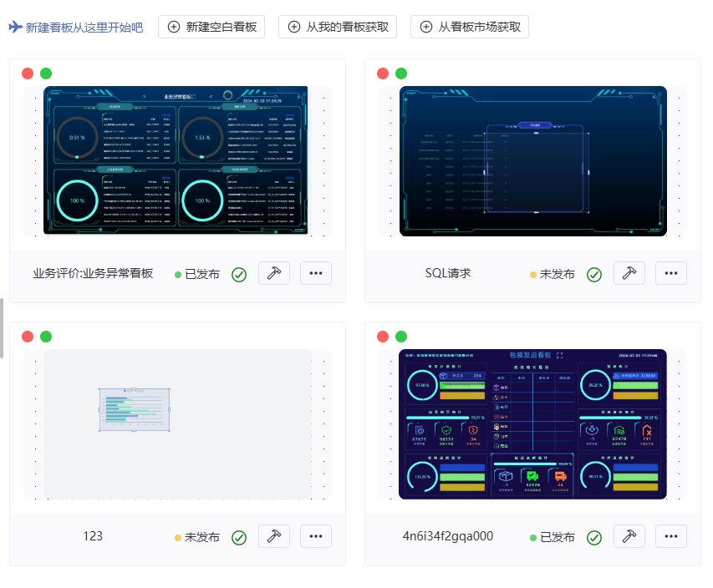
Task: Click the 123 card title
Action: (x=93, y=536)
